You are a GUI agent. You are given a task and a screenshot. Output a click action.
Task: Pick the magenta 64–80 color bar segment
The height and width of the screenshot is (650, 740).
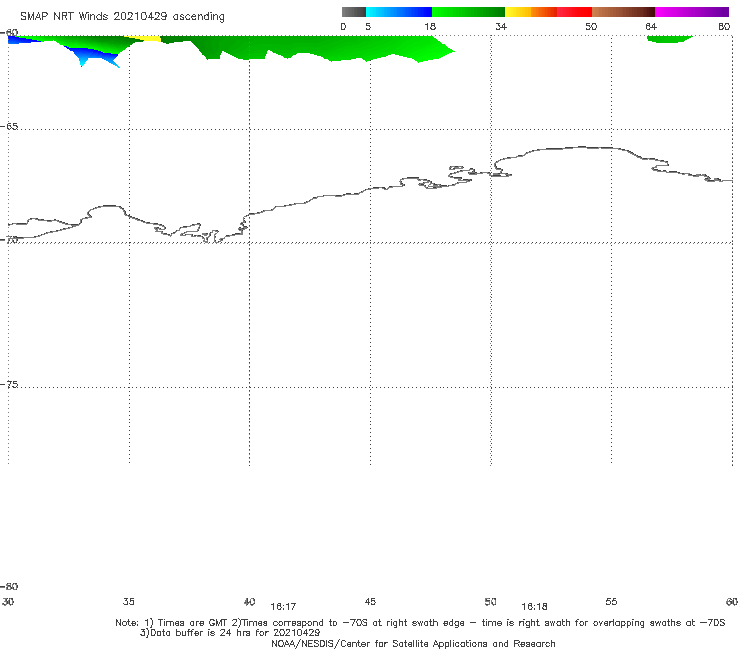(692, 12)
